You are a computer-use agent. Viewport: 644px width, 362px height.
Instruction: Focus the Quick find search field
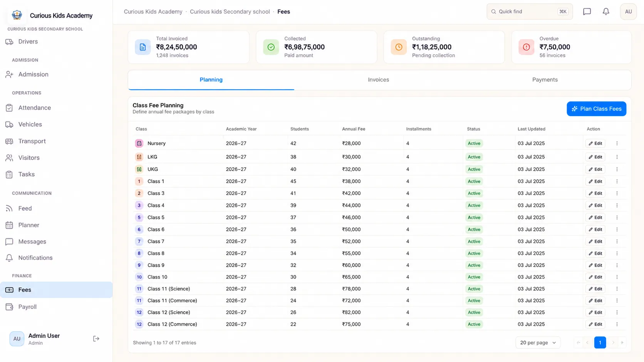click(530, 12)
